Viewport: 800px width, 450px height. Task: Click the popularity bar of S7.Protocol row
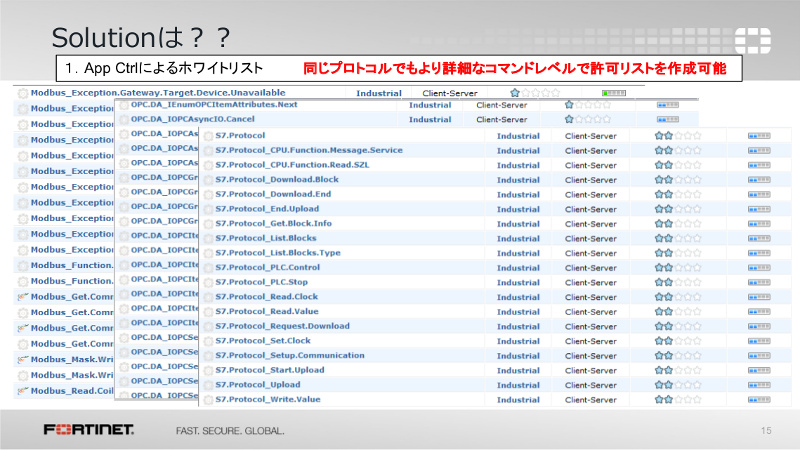point(759,136)
